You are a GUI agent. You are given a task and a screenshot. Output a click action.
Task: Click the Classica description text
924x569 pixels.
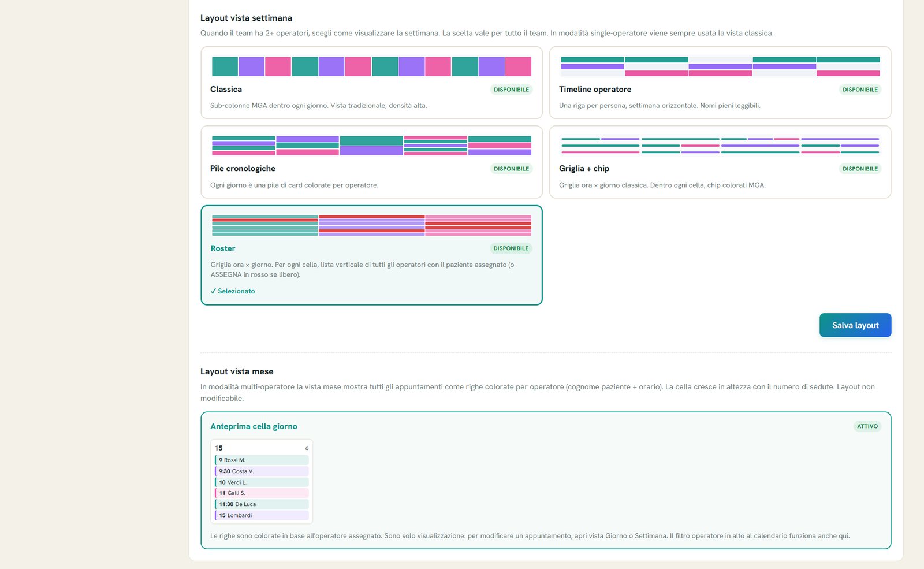pos(319,106)
